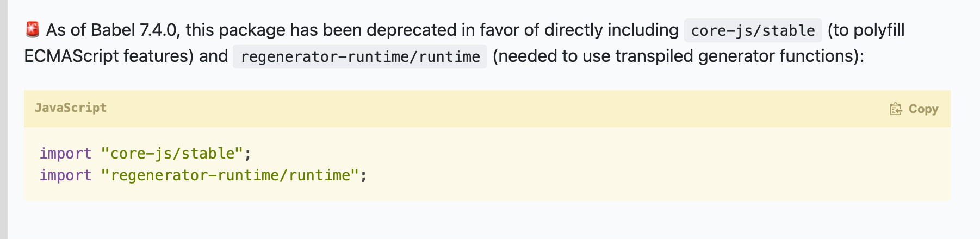
Task: Click the blank area below the code block
Action: point(489,220)
